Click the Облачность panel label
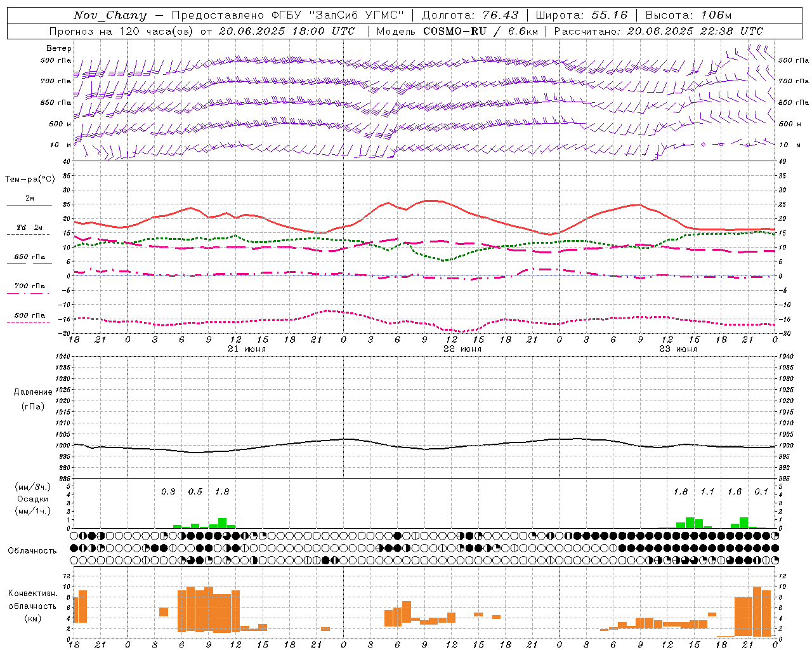Viewport: 812px width, 650px height. 32,550
